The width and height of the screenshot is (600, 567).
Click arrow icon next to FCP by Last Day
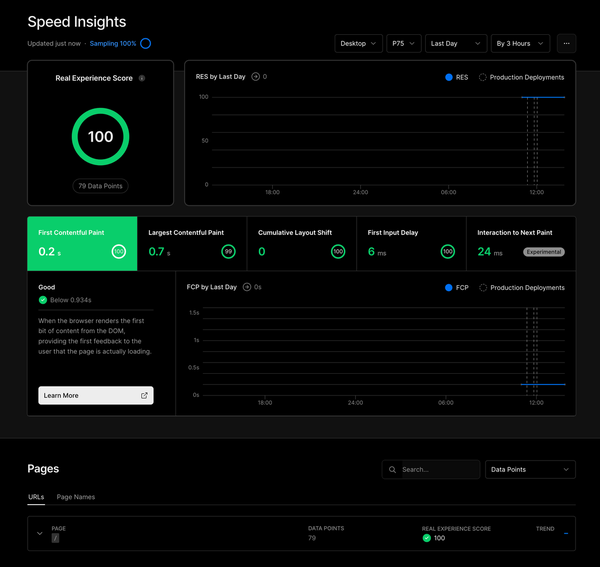tap(247, 287)
